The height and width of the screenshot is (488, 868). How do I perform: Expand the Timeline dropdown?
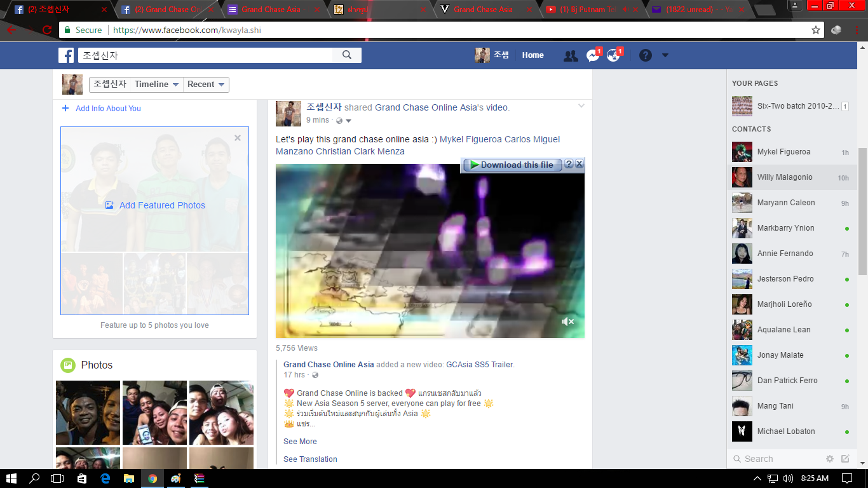point(157,85)
